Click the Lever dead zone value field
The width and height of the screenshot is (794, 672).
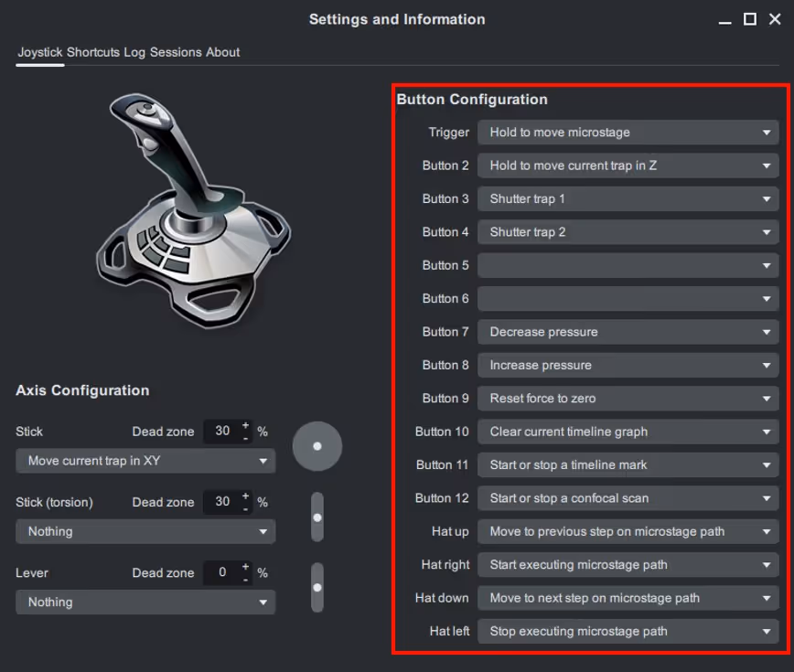[221, 572]
